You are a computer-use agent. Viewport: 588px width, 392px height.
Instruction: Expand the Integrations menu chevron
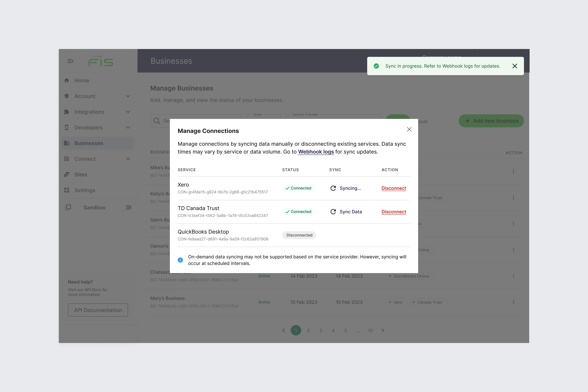click(x=128, y=112)
